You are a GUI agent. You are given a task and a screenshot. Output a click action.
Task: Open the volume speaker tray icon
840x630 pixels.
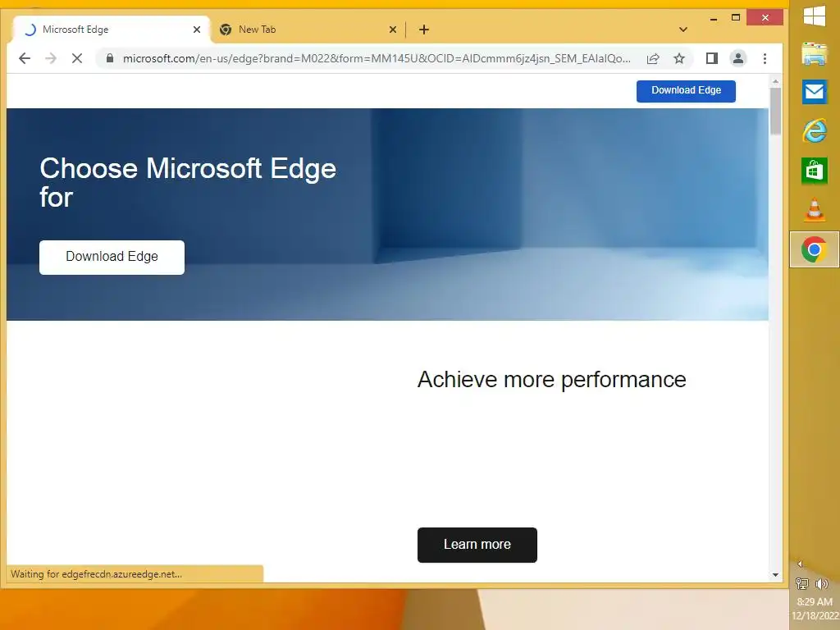coord(821,583)
